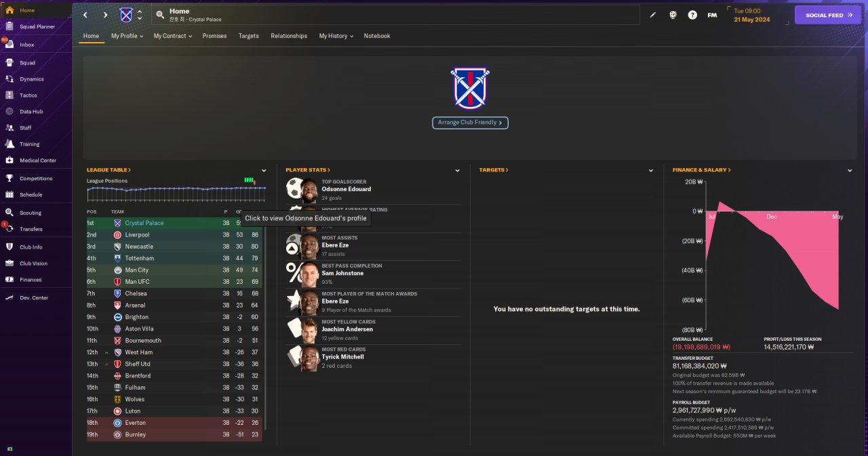Open the Finances sidebar icon

9,280
